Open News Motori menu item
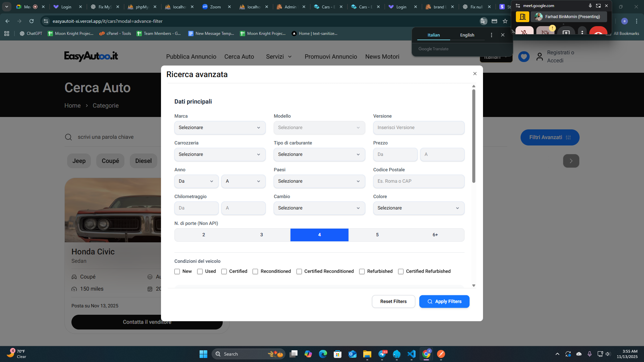 (x=382, y=57)
